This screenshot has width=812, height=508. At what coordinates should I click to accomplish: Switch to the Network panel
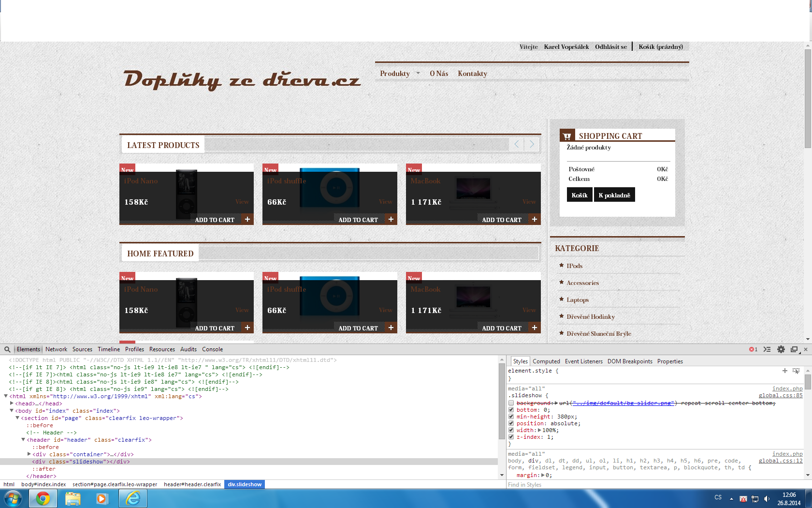[x=56, y=349]
